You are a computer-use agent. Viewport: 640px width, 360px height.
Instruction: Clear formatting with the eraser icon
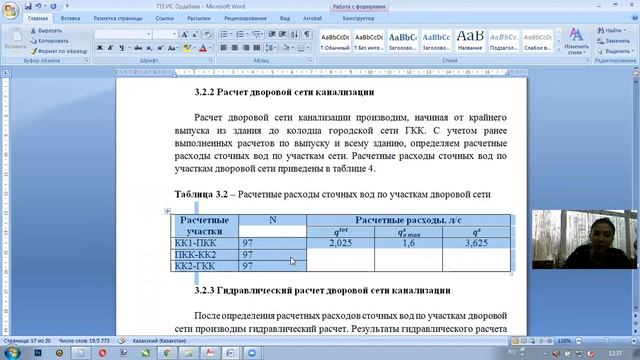click(x=207, y=34)
